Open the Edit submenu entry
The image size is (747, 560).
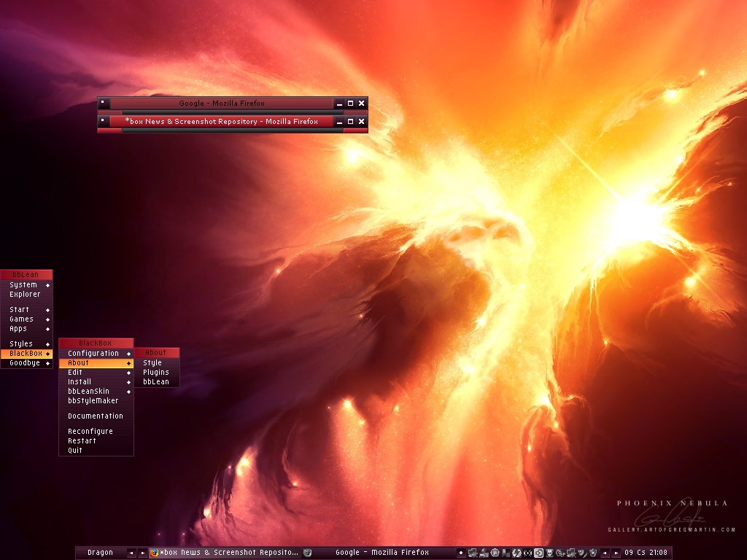pyautogui.click(x=96, y=373)
